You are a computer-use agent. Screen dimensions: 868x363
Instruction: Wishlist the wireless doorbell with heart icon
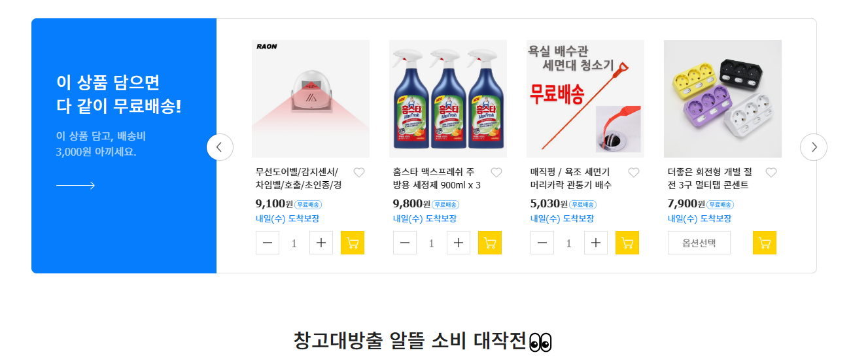(359, 173)
